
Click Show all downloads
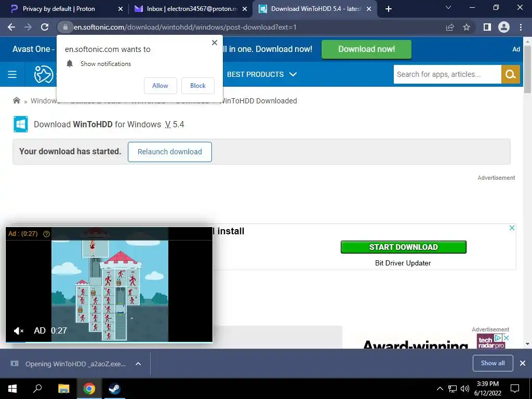click(493, 363)
